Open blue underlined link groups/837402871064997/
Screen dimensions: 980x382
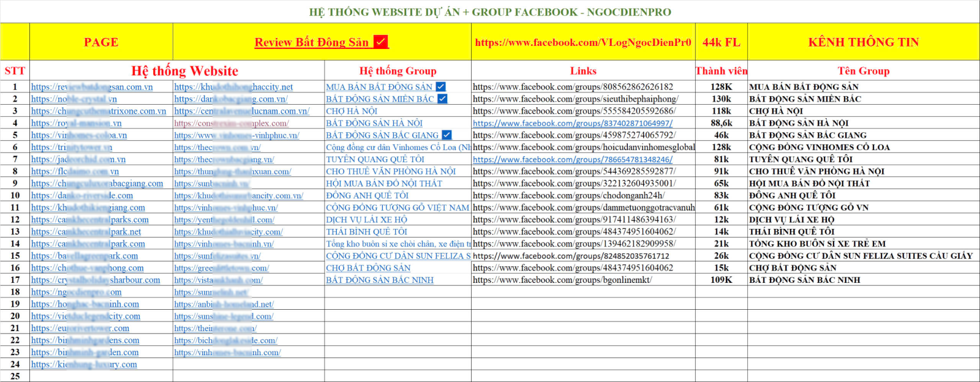573,123
